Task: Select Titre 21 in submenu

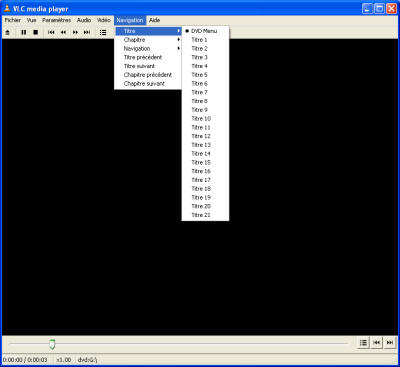Action: (205, 215)
